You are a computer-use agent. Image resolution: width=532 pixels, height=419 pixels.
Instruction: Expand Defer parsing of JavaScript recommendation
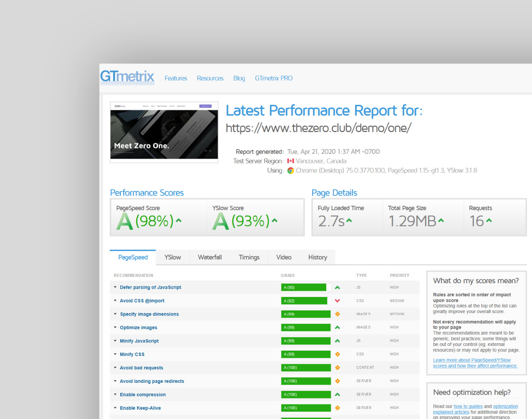(x=150, y=287)
